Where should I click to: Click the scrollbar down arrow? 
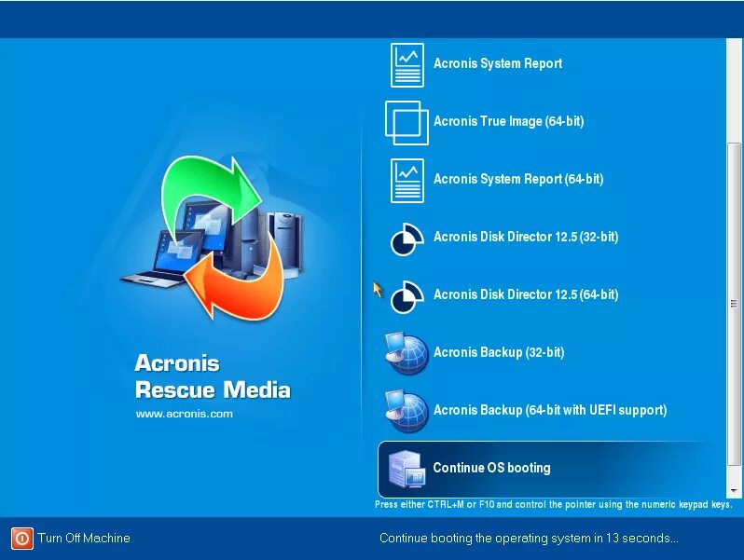(734, 491)
